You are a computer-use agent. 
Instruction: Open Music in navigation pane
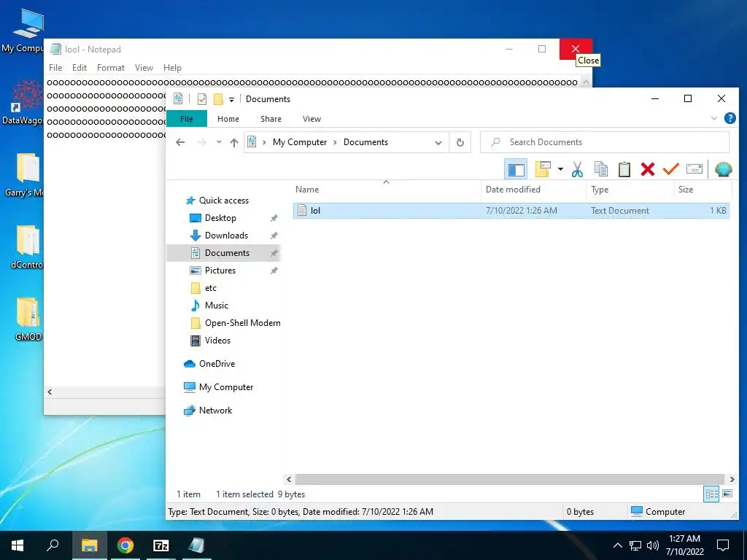pos(216,306)
